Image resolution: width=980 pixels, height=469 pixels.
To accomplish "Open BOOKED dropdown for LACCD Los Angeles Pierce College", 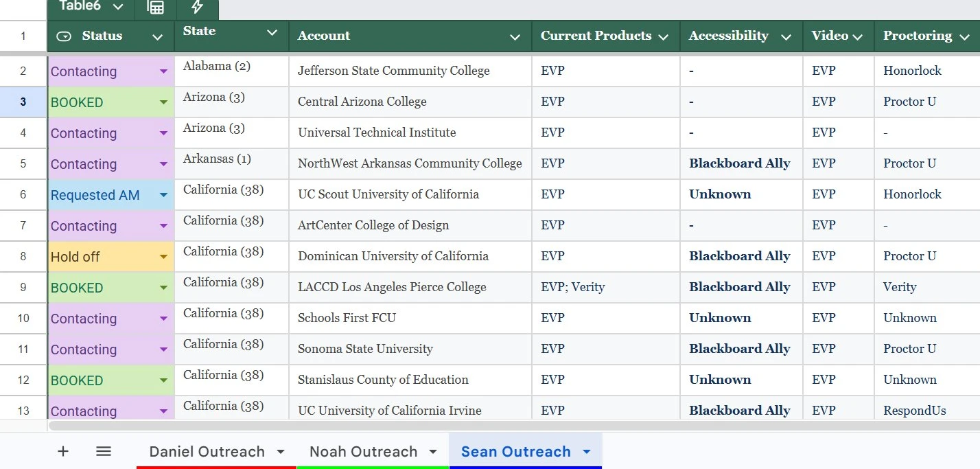I will point(163,288).
